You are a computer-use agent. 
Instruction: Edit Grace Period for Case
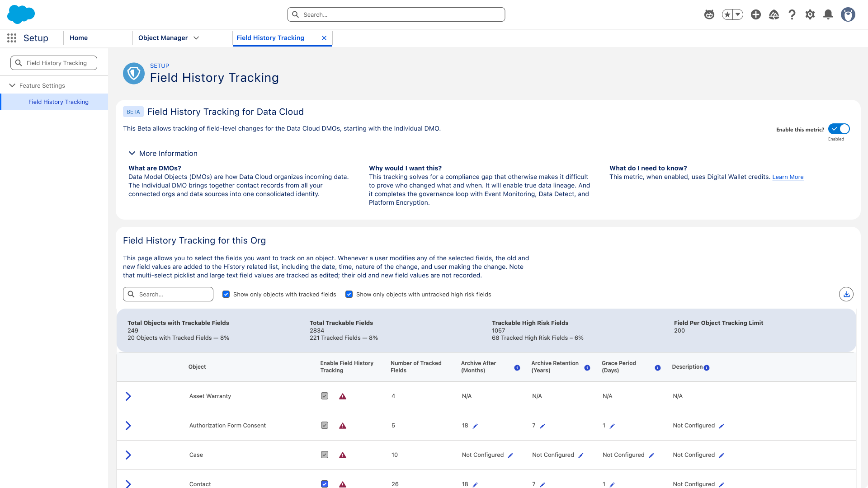[x=651, y=455]
